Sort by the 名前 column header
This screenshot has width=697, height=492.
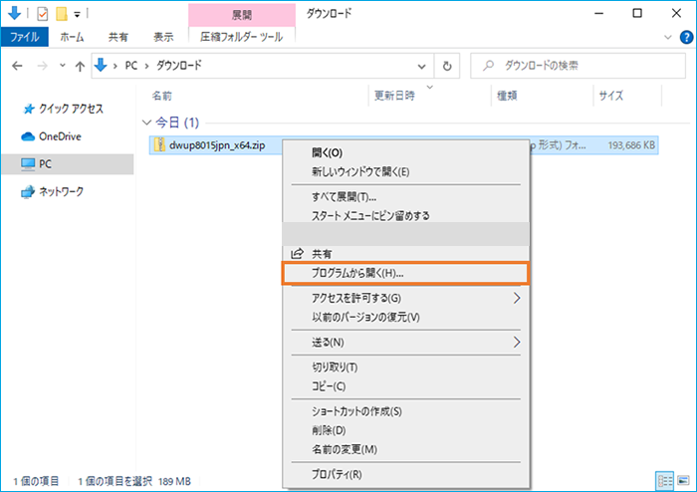[x=162, y=96]
